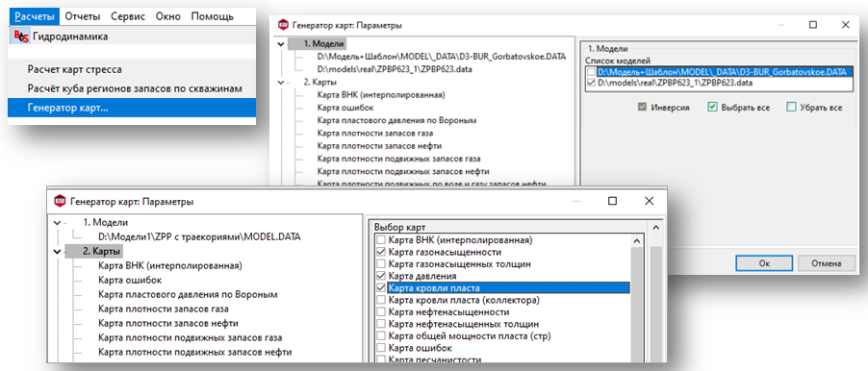Collapse the 1. Модели node in back window
Screen dimensions: 868x371
[x=281, y=44]
